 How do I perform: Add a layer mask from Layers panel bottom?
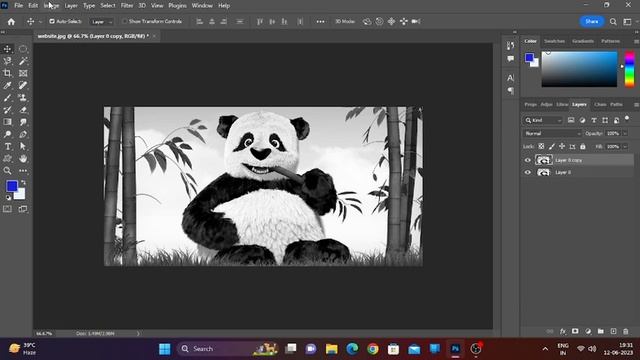point(575,331)
